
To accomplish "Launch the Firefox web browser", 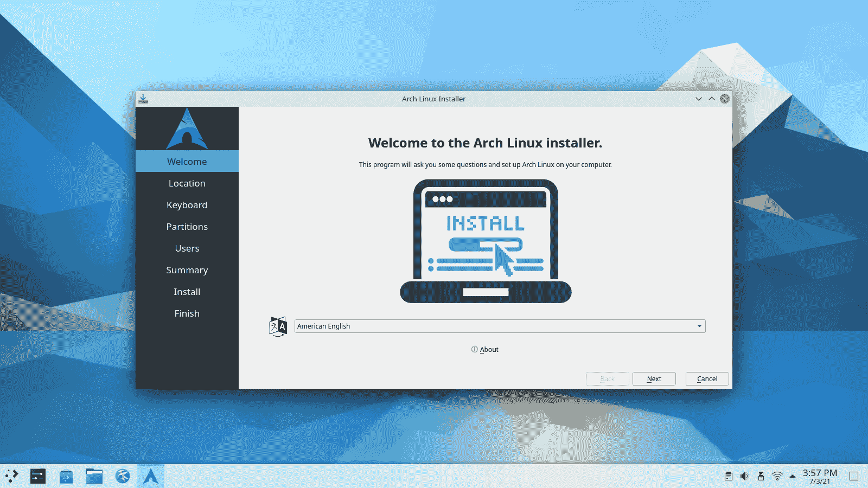I will [x=123, y=476].
